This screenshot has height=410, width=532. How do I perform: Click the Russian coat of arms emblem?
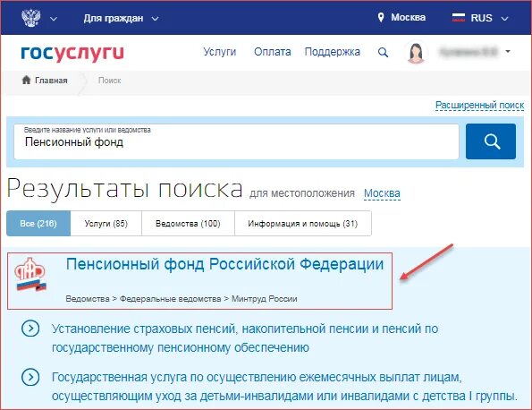31,18
